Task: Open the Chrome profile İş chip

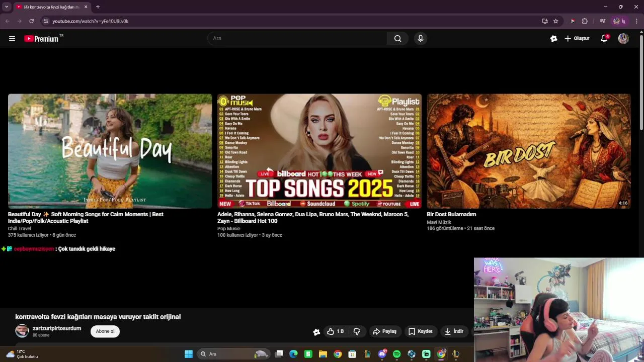Action: click(619, 21)
